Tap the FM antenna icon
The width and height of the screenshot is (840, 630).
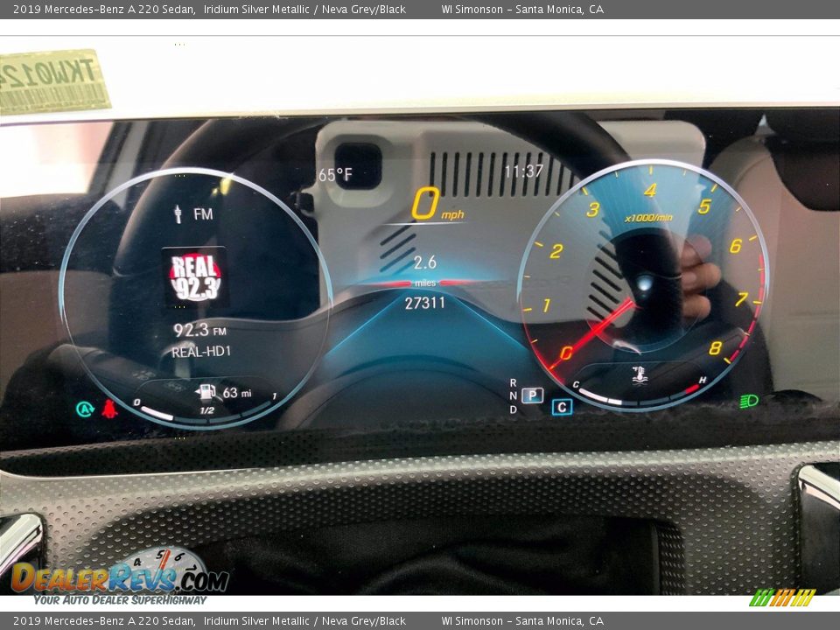point(178,213)
